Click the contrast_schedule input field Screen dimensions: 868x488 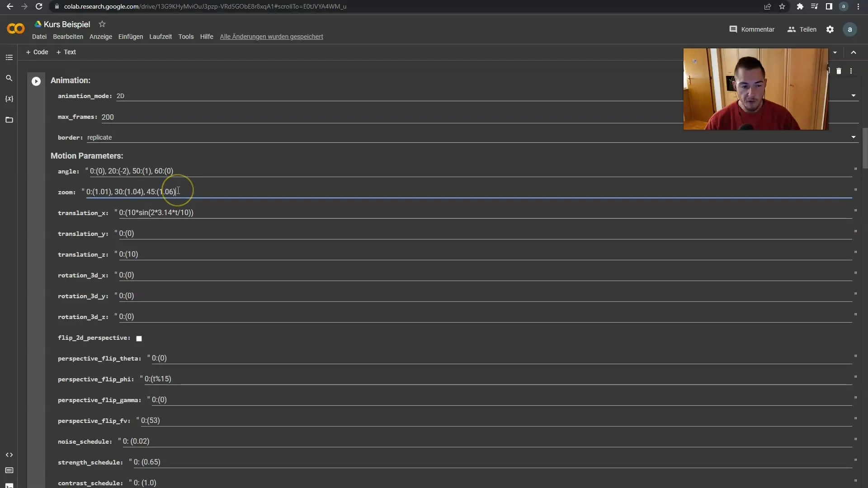coord(493,483)
